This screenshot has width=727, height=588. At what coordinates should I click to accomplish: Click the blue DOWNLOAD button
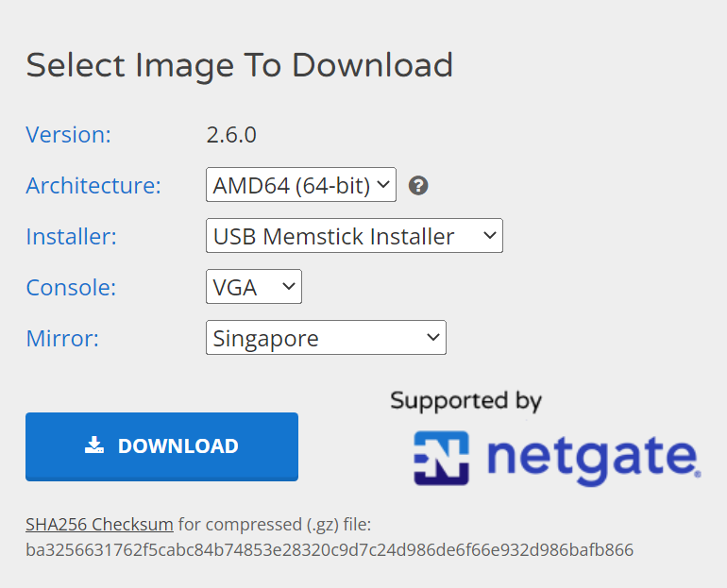point(161,446)
